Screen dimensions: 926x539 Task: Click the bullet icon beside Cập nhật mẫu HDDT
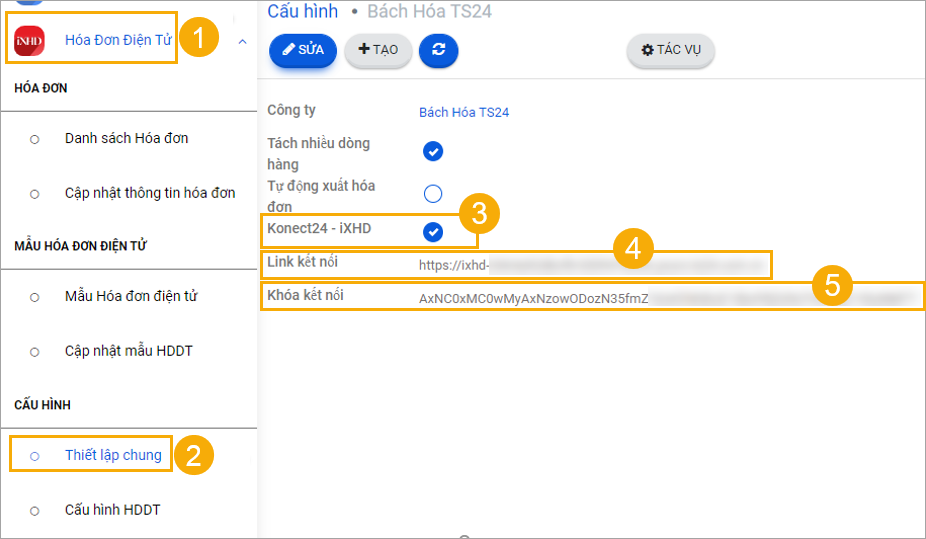pyautogui.click(x=35, y=352)
